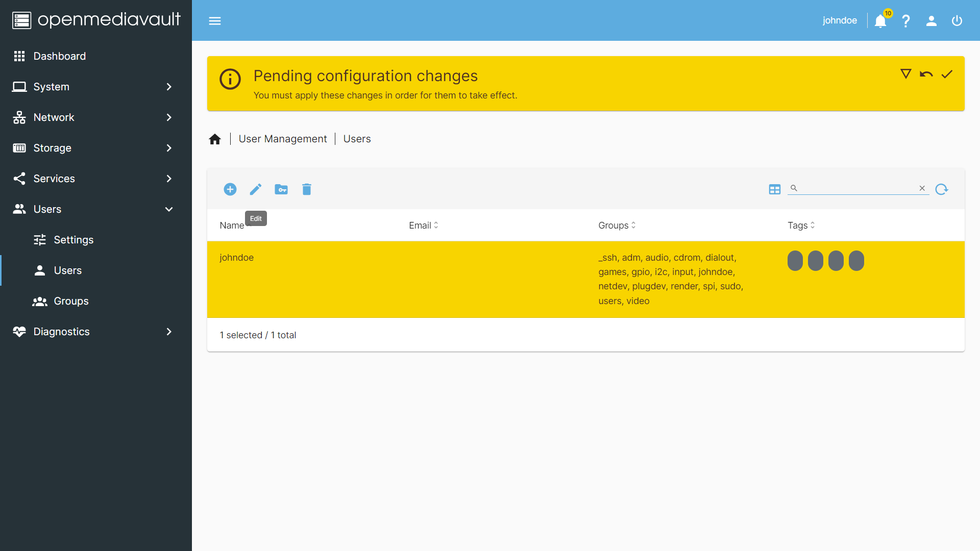Click the first gray tag pill
The width and height of the screenshot is (980, 551).
[795, 261]
